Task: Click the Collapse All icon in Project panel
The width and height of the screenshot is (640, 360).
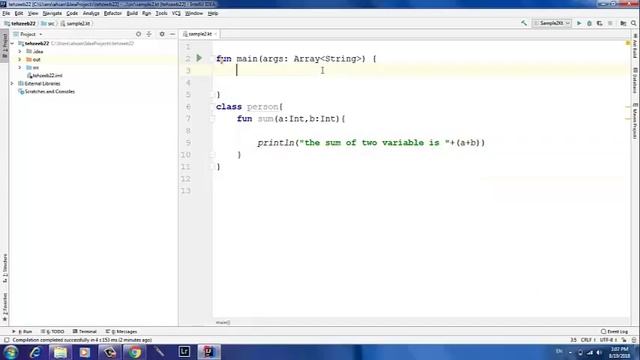Action: 149,34
